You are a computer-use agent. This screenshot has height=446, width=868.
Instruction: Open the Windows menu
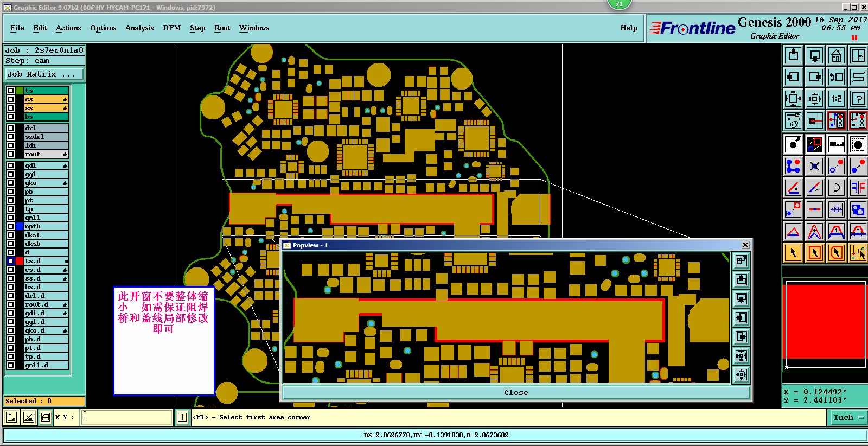pyautogui.click(x=254, y=28)
